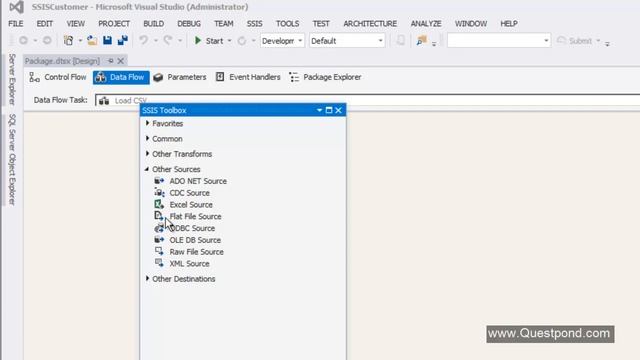
Task: Click the Flat File Source icon
Action: [x=159, y=216]
